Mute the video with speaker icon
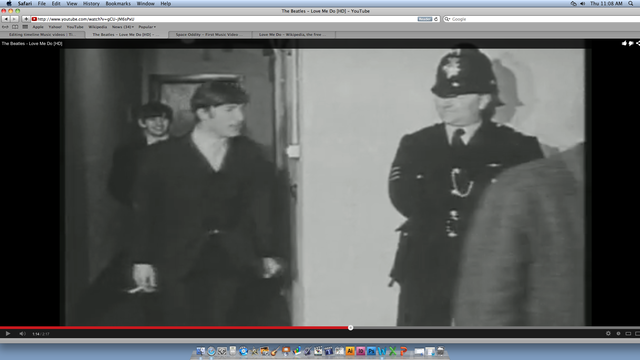Image resolution: width=640 pixels, height=360 pixels. (x=22, y=333)
